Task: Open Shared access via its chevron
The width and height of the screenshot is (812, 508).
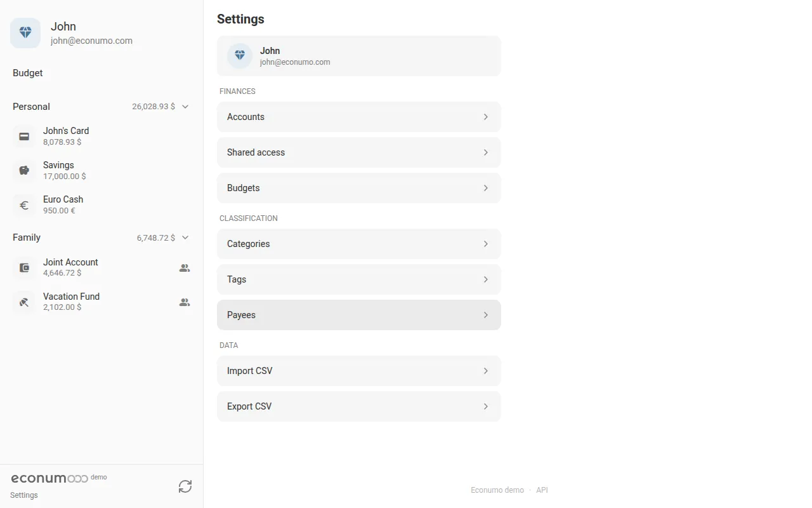Action: point(486,152)
